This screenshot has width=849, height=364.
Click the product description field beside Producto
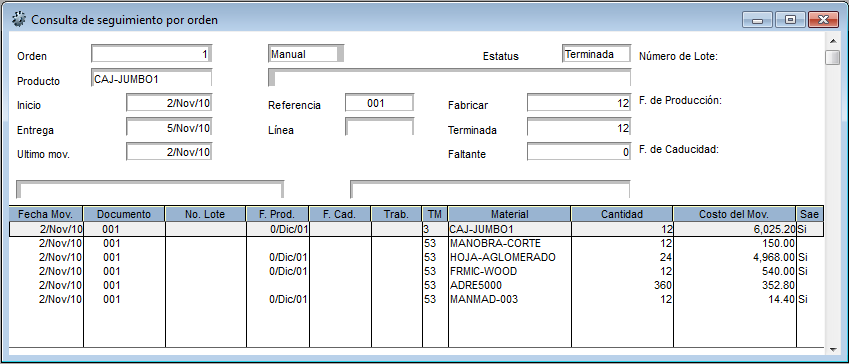[x=449, y=78]
